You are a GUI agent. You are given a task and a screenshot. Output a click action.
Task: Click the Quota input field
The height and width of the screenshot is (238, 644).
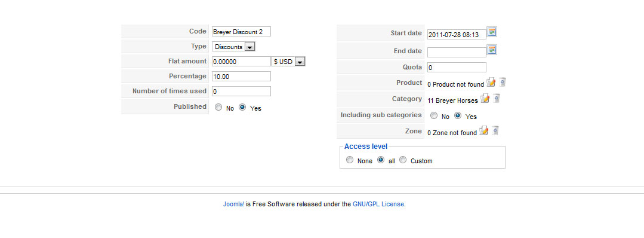point(457,67)
